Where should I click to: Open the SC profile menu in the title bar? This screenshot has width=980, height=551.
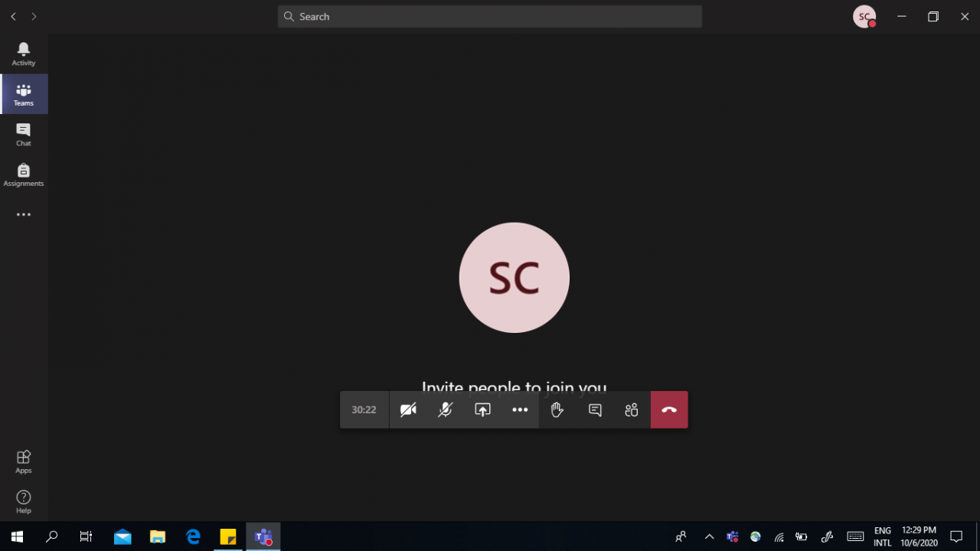[x=864, y=16]
